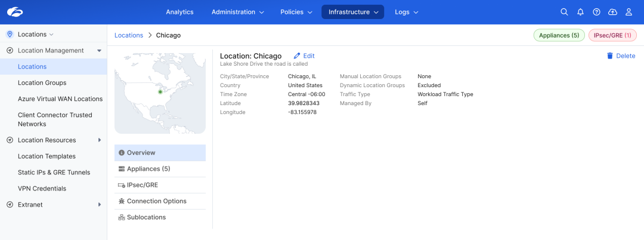Screen dimensions: 644x240
Task: Open Location Groups in the sidebar
Action: pyautogui.click(x=42, y=83)
